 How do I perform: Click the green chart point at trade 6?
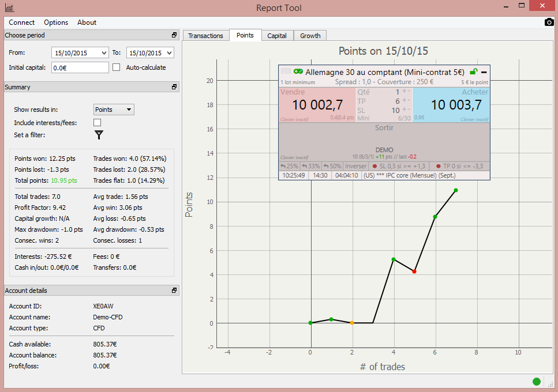pos(435,216)
